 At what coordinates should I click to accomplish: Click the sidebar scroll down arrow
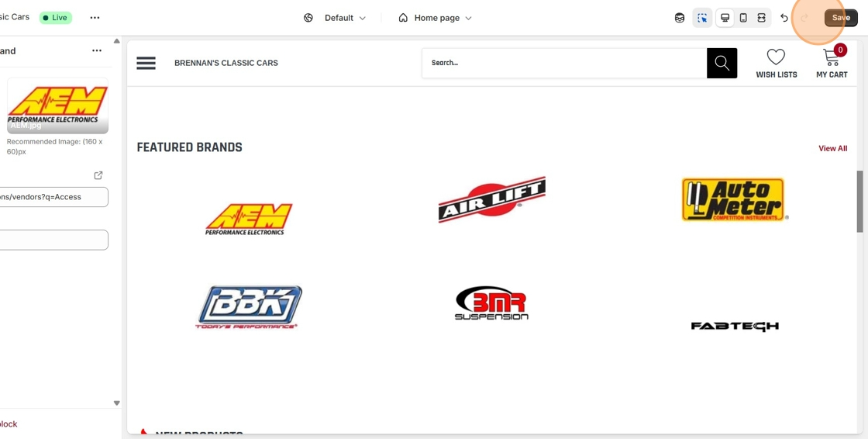click(x=117, y=403)
